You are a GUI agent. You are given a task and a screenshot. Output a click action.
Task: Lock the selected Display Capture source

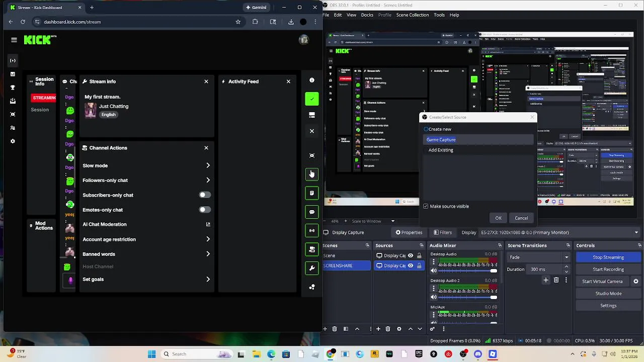click(x=419, y=265)
